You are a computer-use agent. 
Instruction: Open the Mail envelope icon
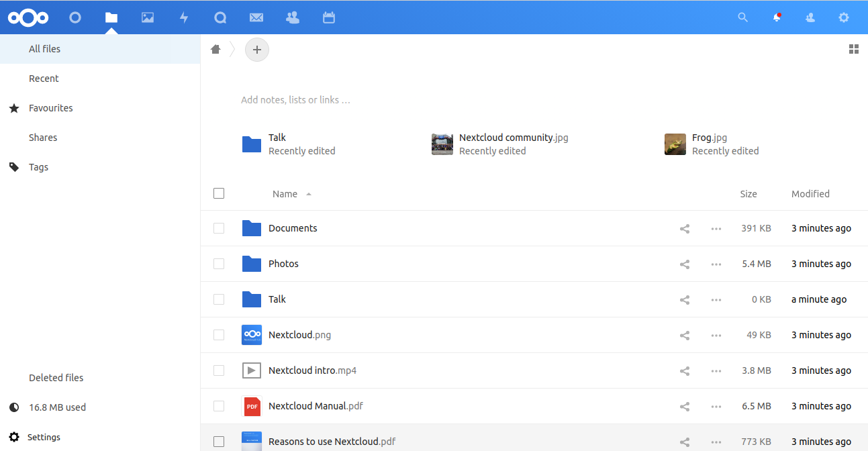(x=256, y=18)
